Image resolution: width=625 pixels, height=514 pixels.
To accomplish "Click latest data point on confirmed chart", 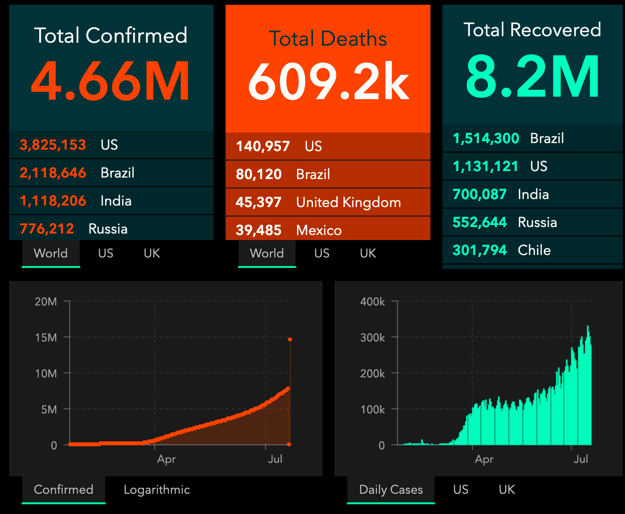I will click(x=290, y=339).
